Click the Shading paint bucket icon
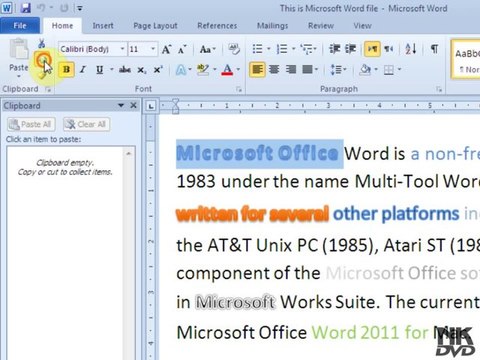Screen dimensions: 480x360 (x=365, y=69)
